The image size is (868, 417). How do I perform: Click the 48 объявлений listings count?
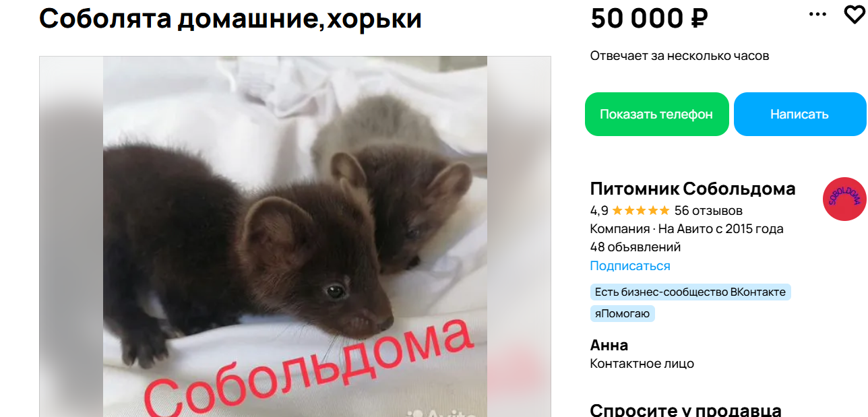pos(635,247)
